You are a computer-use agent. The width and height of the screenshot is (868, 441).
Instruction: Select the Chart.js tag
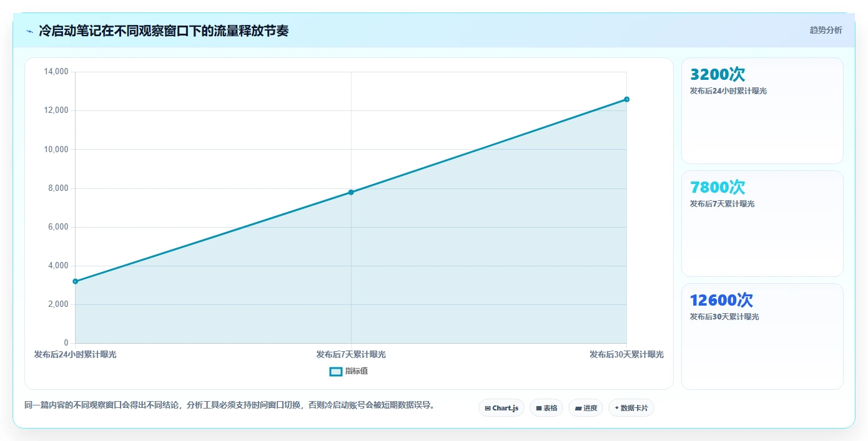[x=501, y=408]
